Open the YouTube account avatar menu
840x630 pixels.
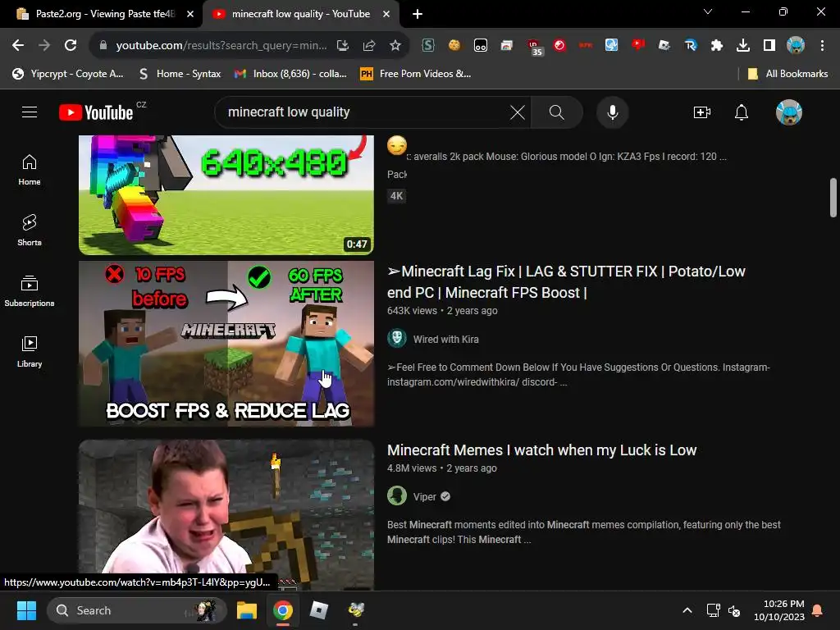tap(788, 112)
